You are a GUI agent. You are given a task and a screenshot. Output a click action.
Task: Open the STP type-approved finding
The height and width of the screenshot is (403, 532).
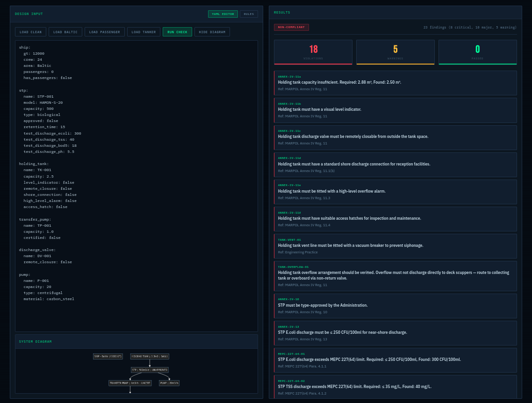pos(395,306)
